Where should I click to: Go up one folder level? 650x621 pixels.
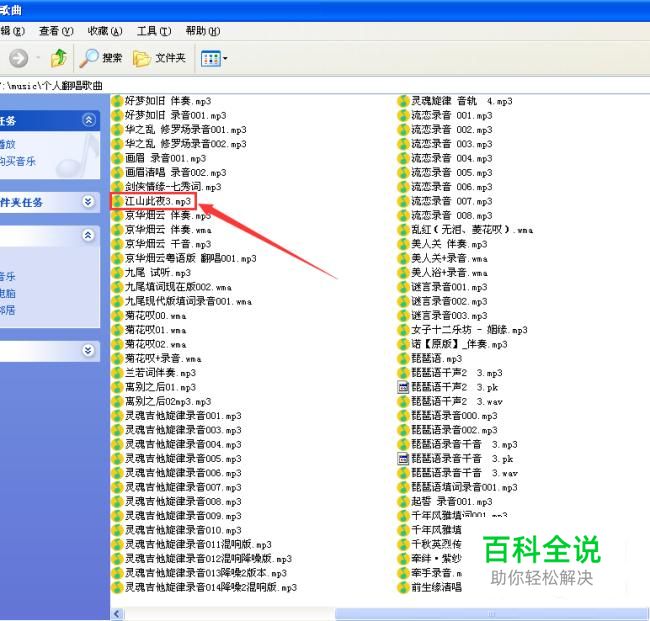coord(58,58)
